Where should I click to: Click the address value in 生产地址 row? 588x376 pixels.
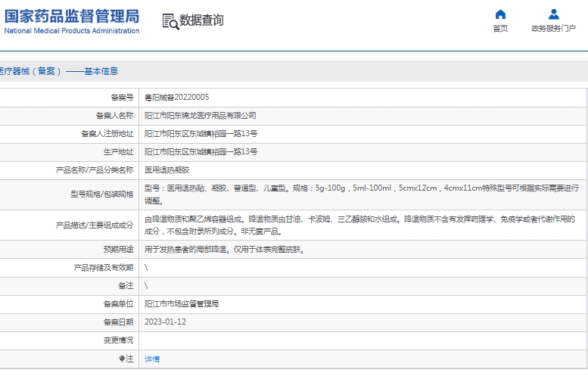click(x=201, y=152)
